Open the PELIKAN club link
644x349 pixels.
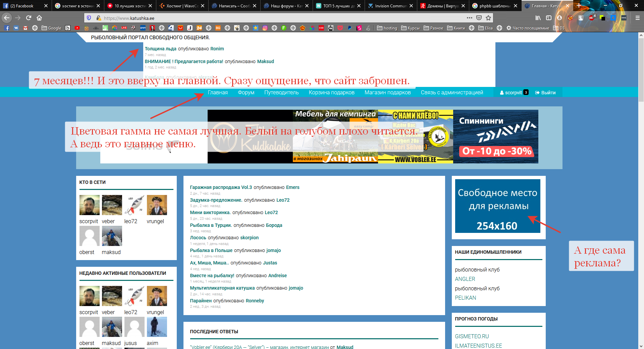click(466, 298)
